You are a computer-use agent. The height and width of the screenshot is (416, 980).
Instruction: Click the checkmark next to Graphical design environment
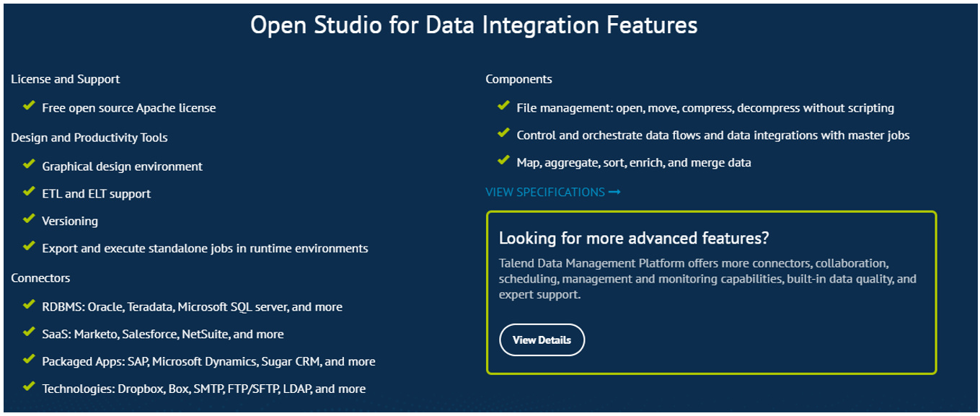29,165
